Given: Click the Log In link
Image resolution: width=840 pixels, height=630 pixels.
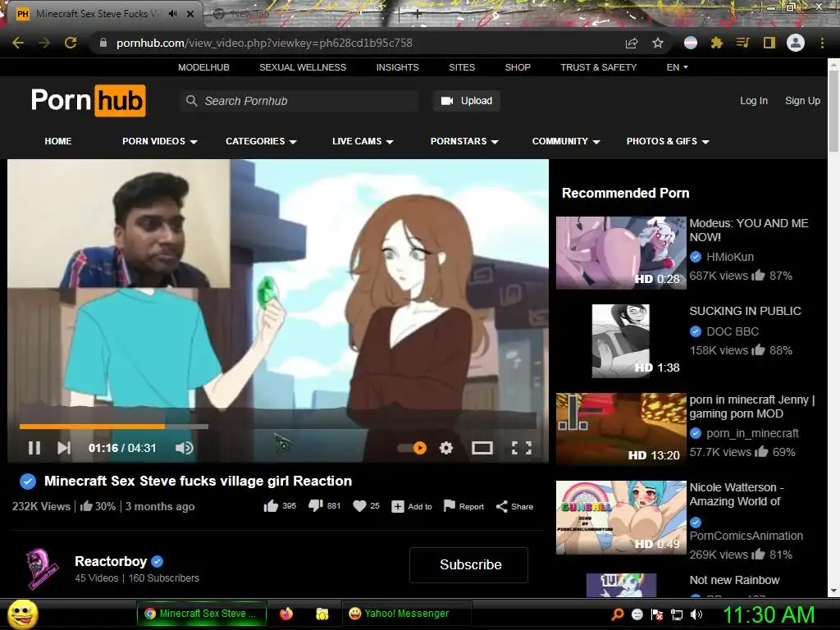Looking at the screenshot, I should pyautogui.click(x=754, y=101).
